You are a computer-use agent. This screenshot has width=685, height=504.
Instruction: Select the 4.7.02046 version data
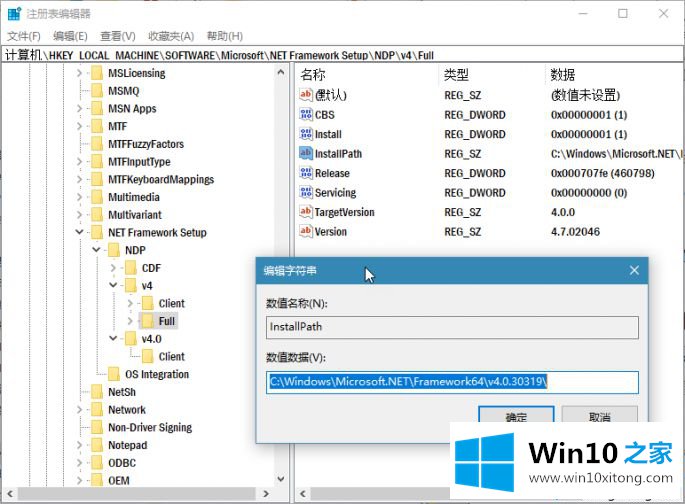575,232
